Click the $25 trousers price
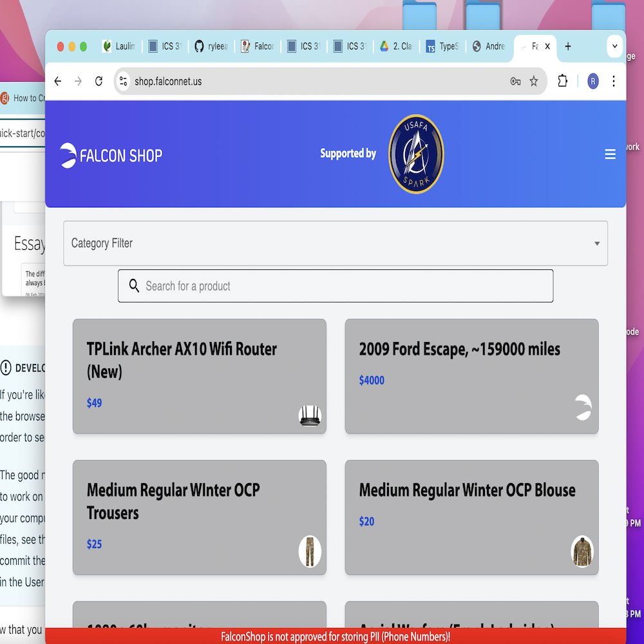The image size is (644, 644). [x=95, y=544]
